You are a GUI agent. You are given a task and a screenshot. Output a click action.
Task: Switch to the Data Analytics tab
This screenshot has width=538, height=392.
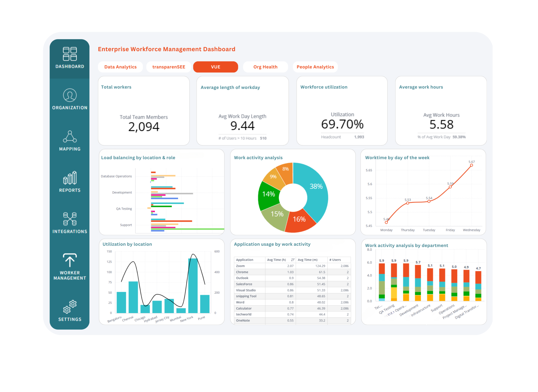tap(120, 67)
